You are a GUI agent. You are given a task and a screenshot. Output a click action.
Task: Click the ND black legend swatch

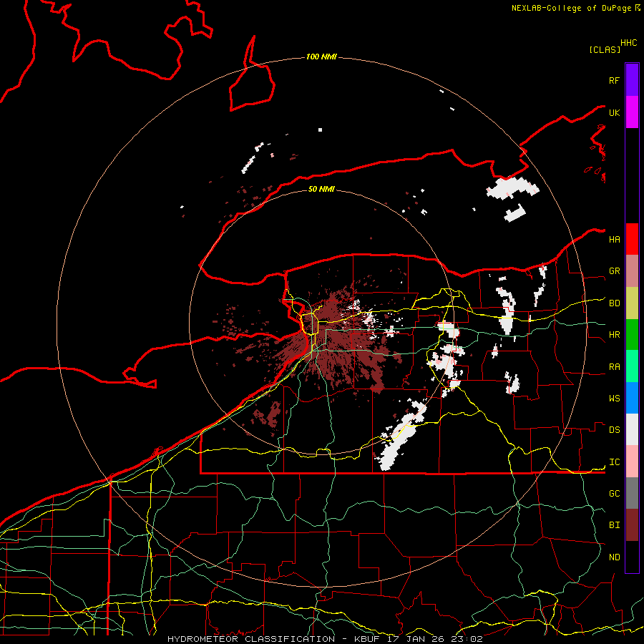[632, 557]
